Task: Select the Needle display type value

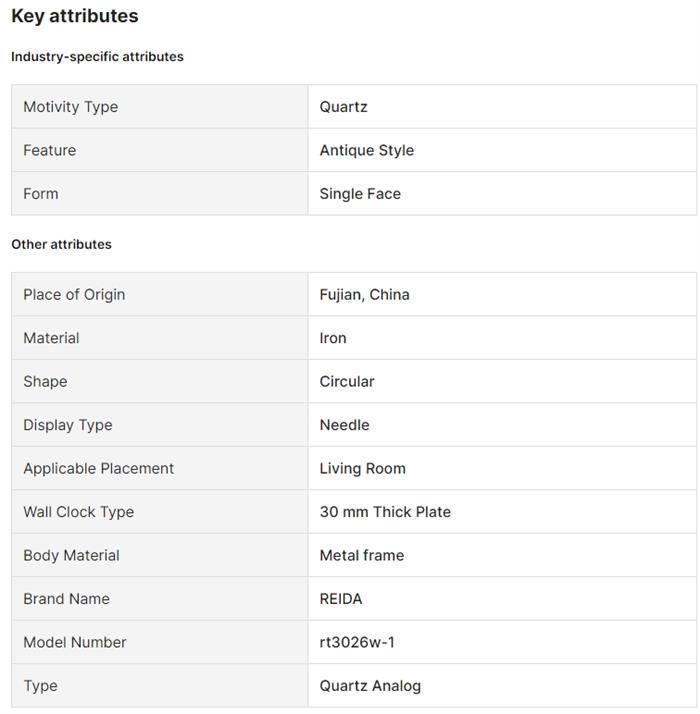Action: (344, 425)
